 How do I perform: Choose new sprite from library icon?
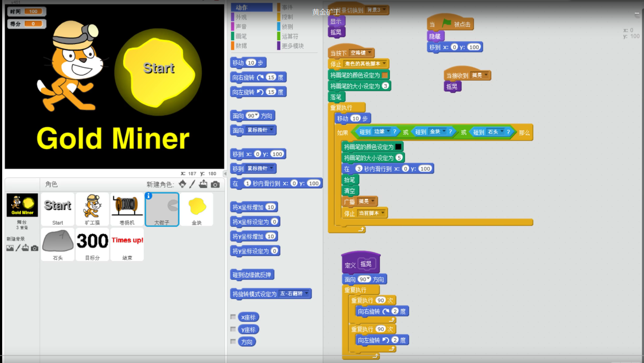pyautogui.click(x=182, y=184)
